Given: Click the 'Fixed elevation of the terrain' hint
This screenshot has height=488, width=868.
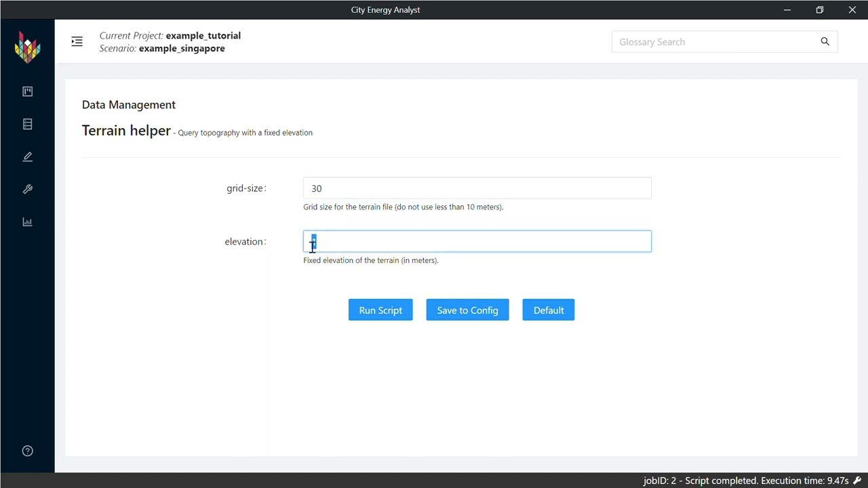Looking at the screenshot, I should coord(371,260).
